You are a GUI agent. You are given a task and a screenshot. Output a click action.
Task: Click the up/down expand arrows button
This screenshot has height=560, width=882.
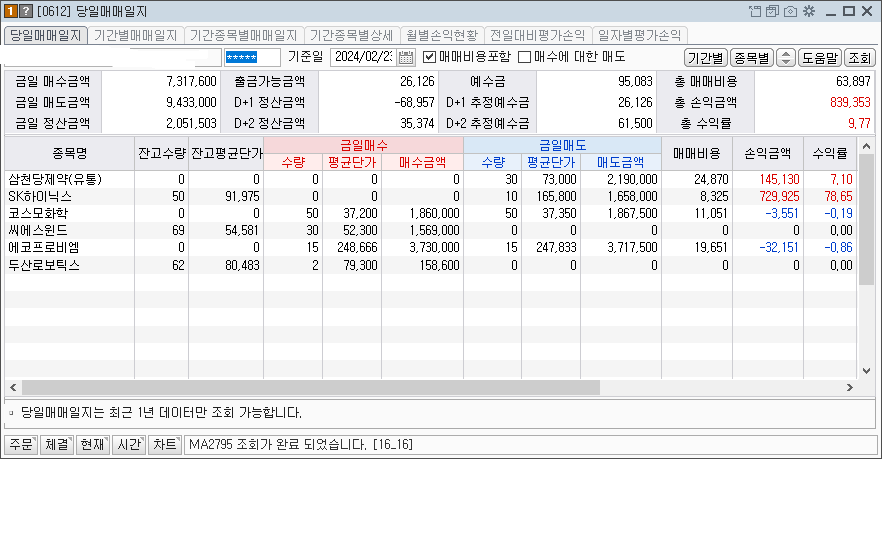785,57
